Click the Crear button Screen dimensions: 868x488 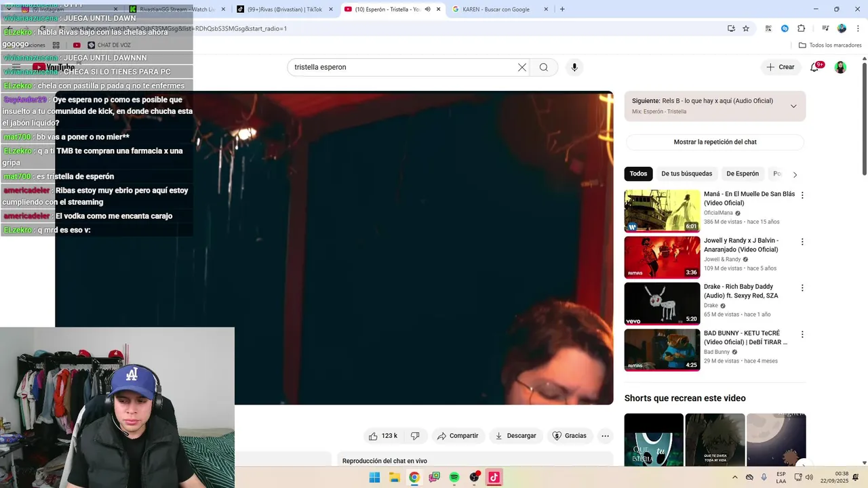click(781, 67)
